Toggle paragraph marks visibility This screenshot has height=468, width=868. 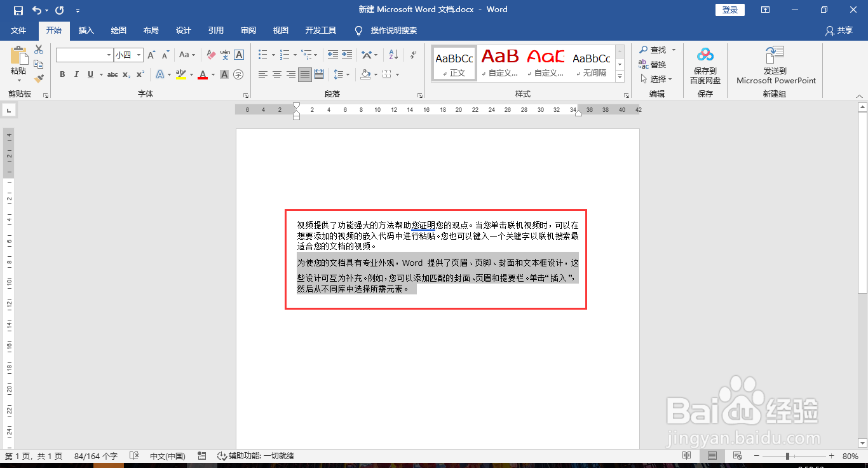(412, 55)
